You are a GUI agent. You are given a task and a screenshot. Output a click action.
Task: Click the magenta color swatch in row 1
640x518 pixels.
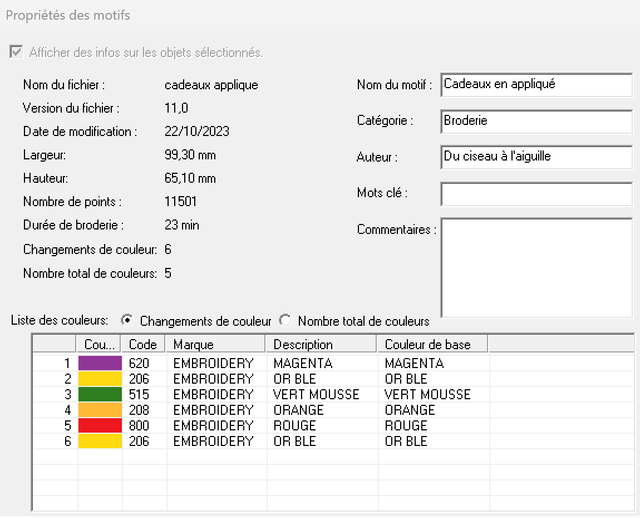pos(100,364)
